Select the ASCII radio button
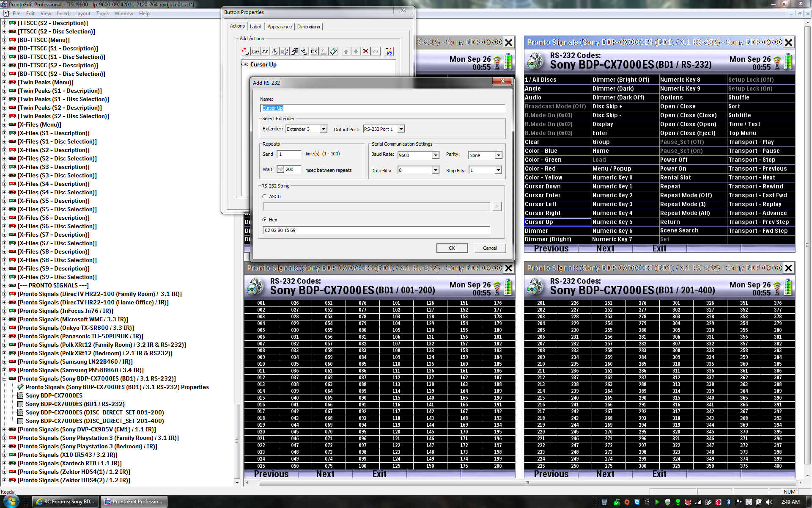This screenshot has width=812, height=508. point(265,196)
